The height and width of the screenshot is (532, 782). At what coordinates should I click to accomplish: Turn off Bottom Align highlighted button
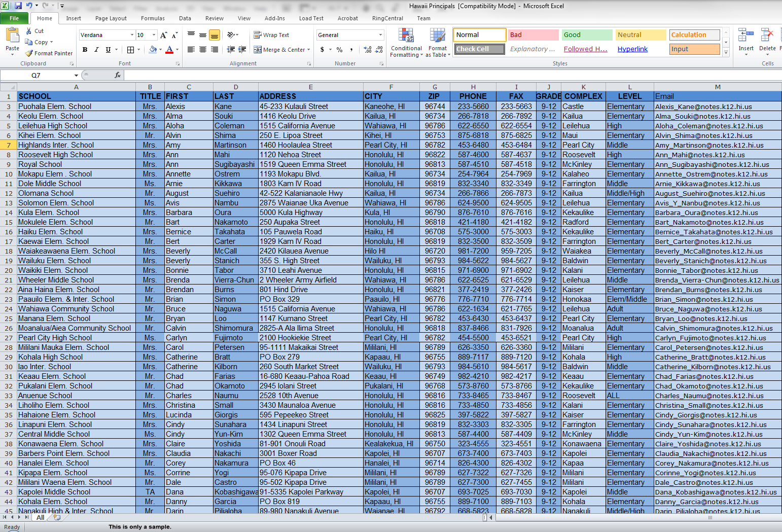[x=215, y=35]
